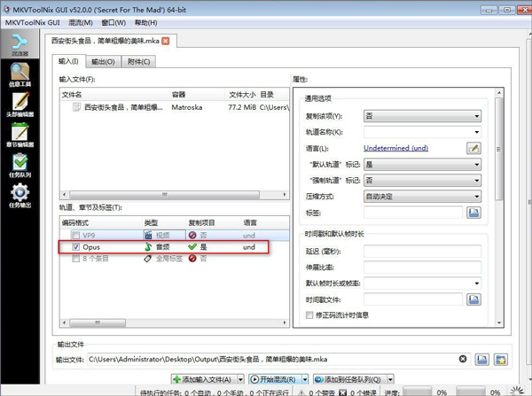Open the Job output (任务输出)
This screenshot has width=532, height=396.
pos(20,196)
